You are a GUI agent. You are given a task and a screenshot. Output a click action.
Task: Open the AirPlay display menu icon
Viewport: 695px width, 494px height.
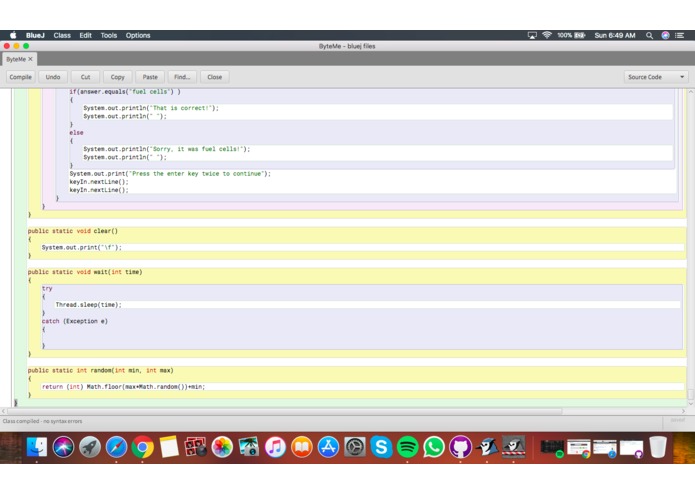(x=532, y=35)
